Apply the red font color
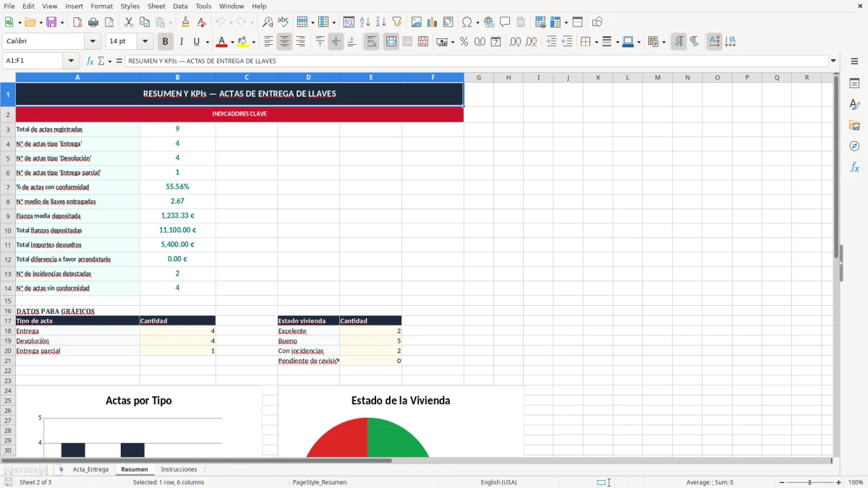The height and width of the screenshot is (488, 868). click(x=222, y=42)
